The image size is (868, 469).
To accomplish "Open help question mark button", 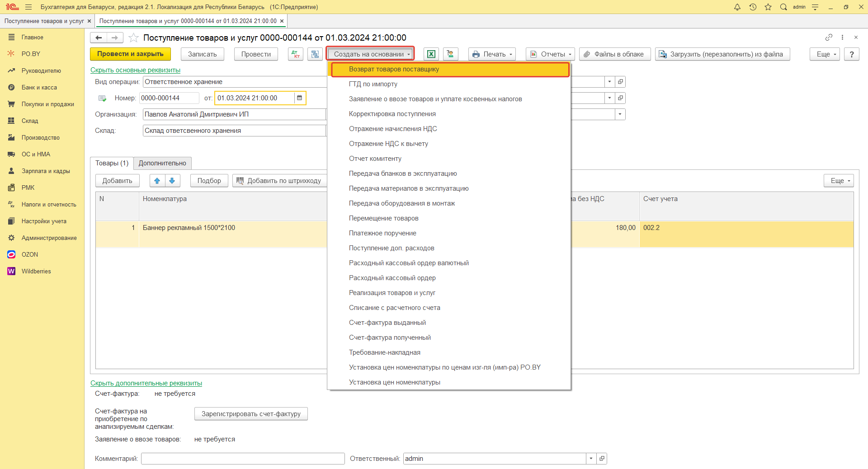I will click(x=852, y=54).
